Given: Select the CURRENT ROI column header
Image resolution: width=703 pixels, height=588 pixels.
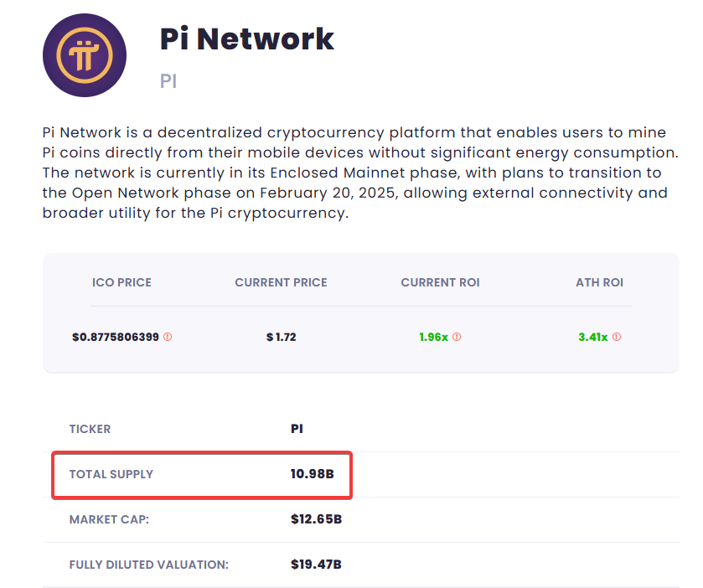Looking at the screenshot, I should 440,282.
